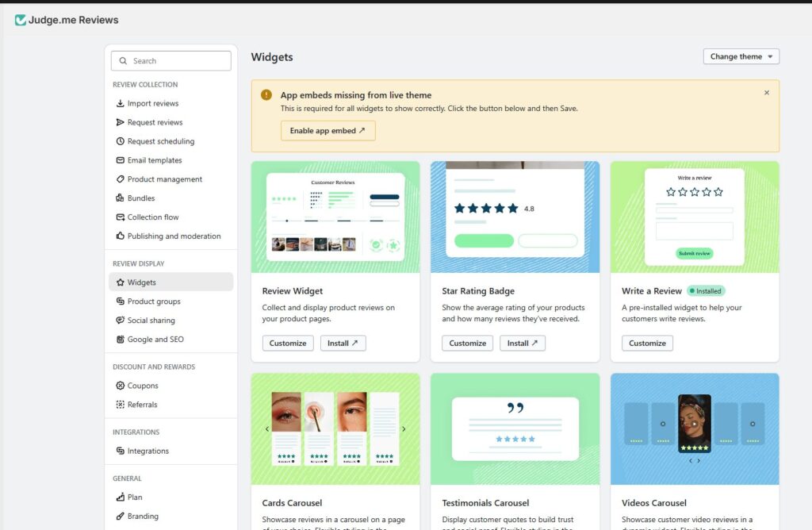
Task: Click the Judge.me logo icon
Action: 21,20
